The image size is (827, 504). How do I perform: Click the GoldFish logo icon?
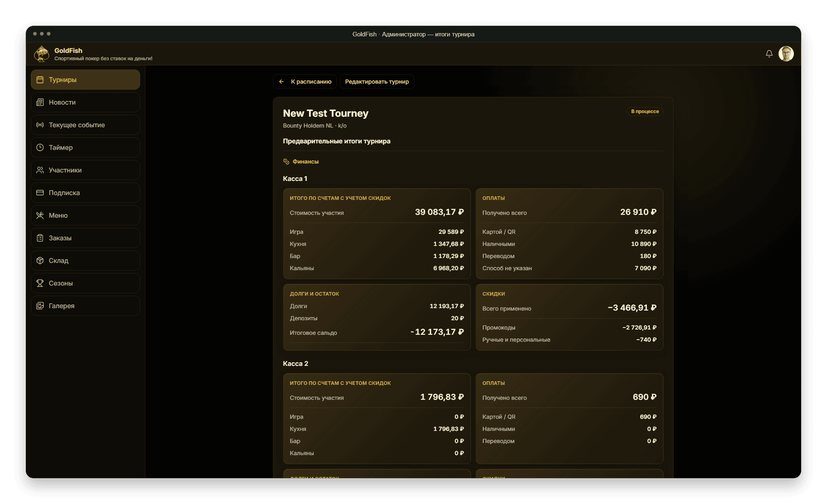click(x=41, y=54)
